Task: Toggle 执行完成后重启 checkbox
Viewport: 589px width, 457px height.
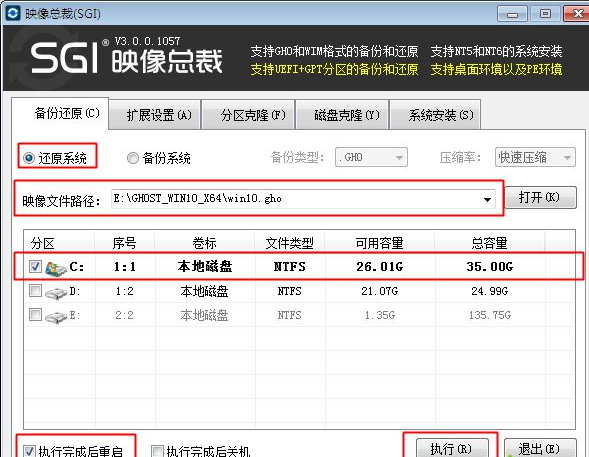Action: [29, 451]
